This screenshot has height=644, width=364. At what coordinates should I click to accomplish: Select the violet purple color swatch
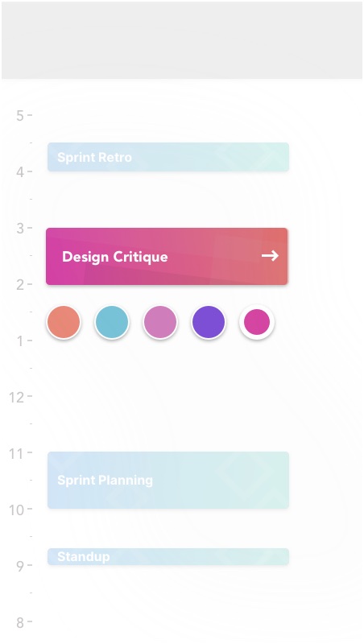(x=209, y=322)
